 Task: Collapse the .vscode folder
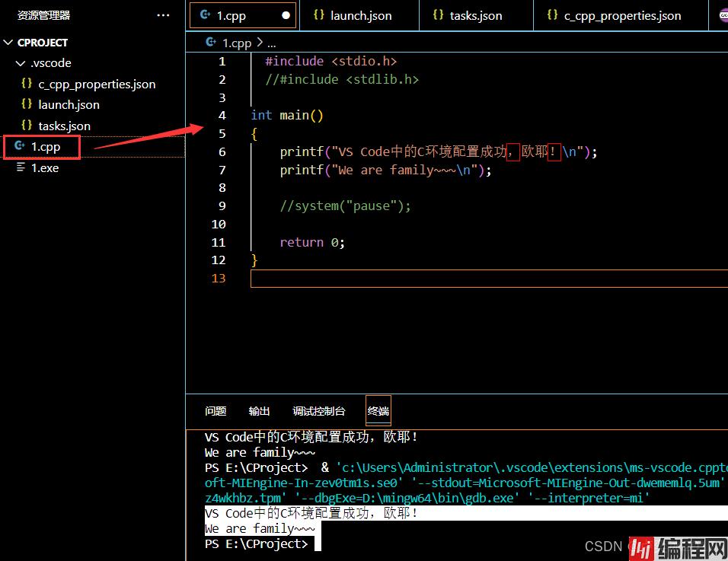tap(20, 63)
